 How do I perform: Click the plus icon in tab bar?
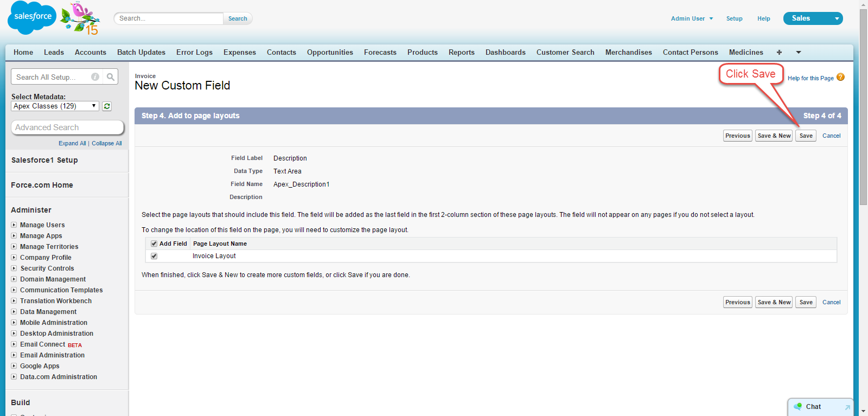click(779, 53)
